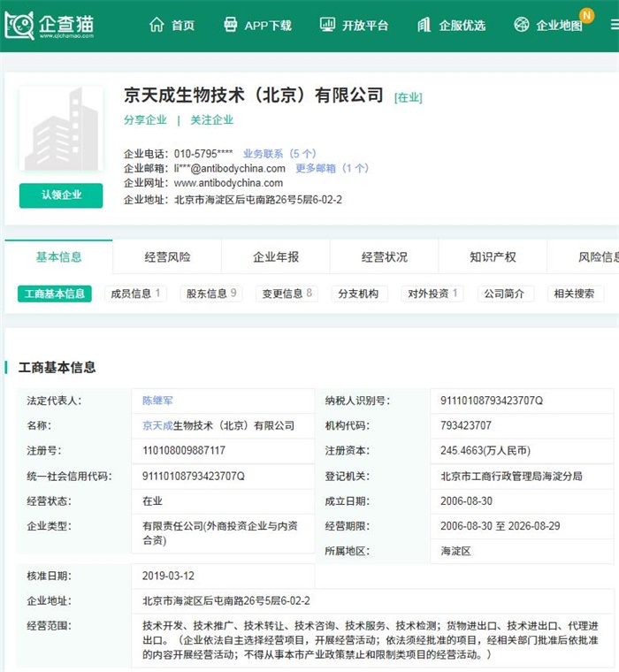Viewport: 619px width, 672px height.
Task: Select the 工商基本信息 sub-tab
Action: click(x=55, y=294)
